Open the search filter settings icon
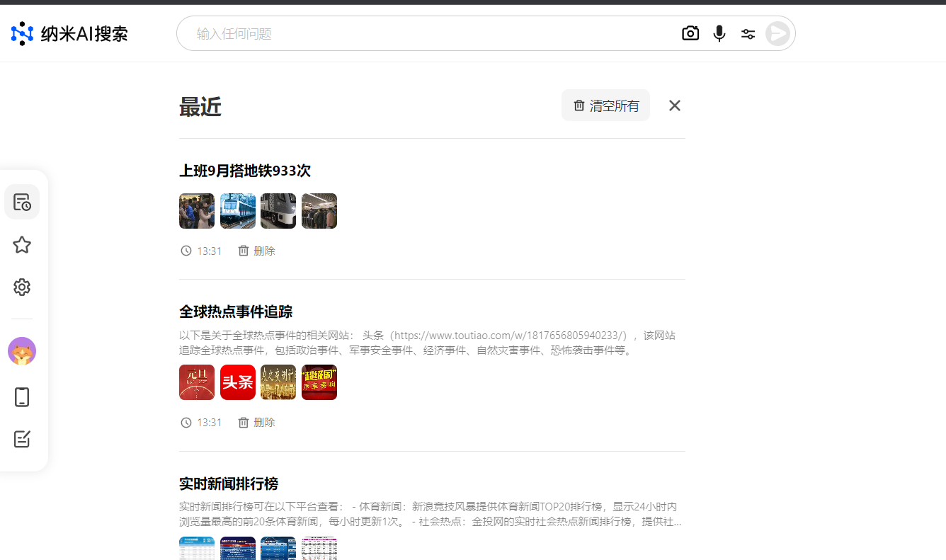The width and height of the screenshot is (946, 560). [748, 33]
